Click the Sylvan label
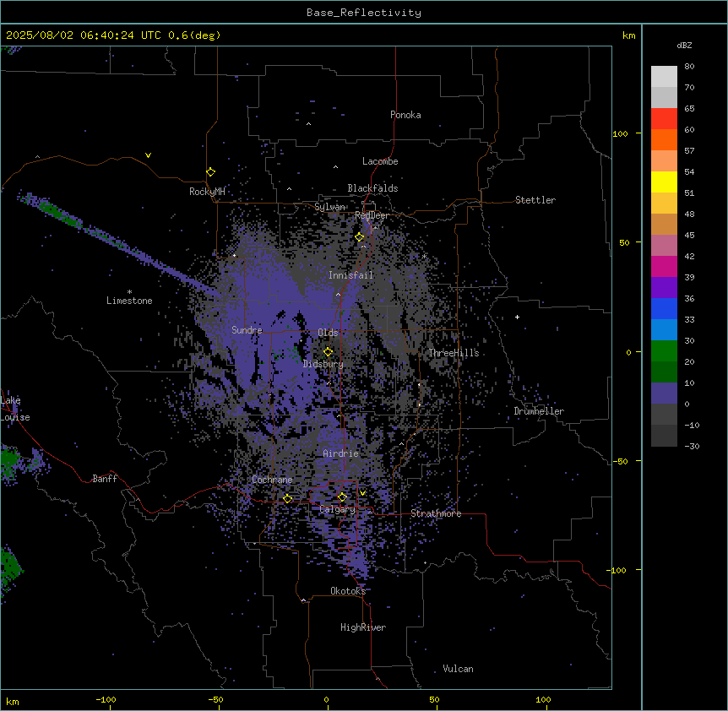Viewport: 728px width, 711px height. [x=329, y=207]
